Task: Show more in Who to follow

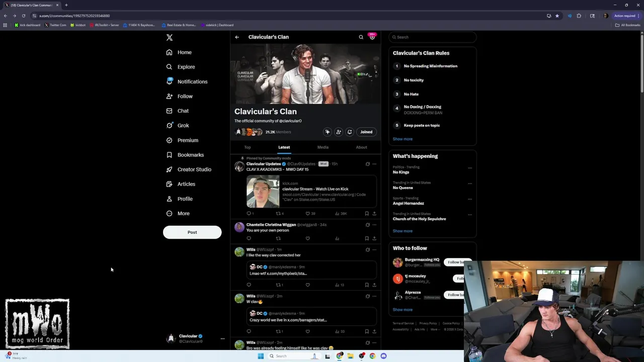Action: [x=403, y=310]
